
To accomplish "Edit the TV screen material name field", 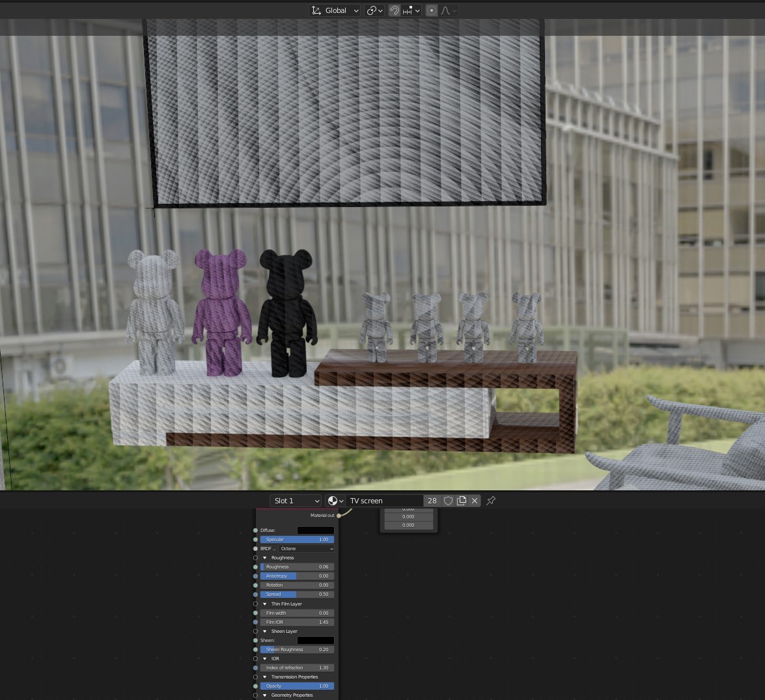I will (384, 501).
